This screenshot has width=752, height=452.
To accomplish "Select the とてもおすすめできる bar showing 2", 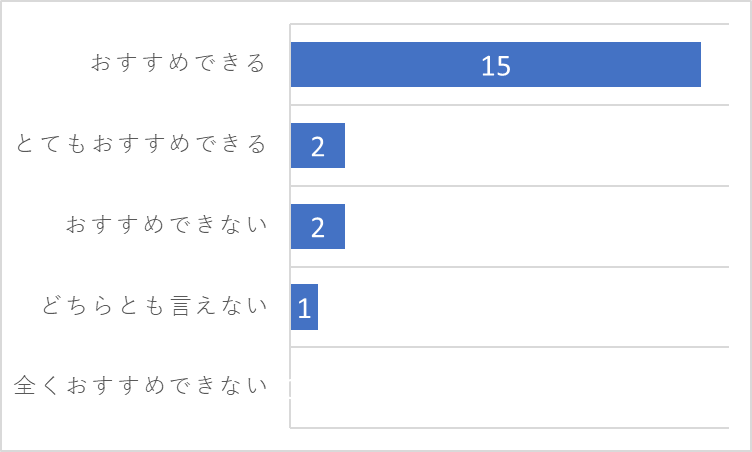I will (x=317, y=145).
